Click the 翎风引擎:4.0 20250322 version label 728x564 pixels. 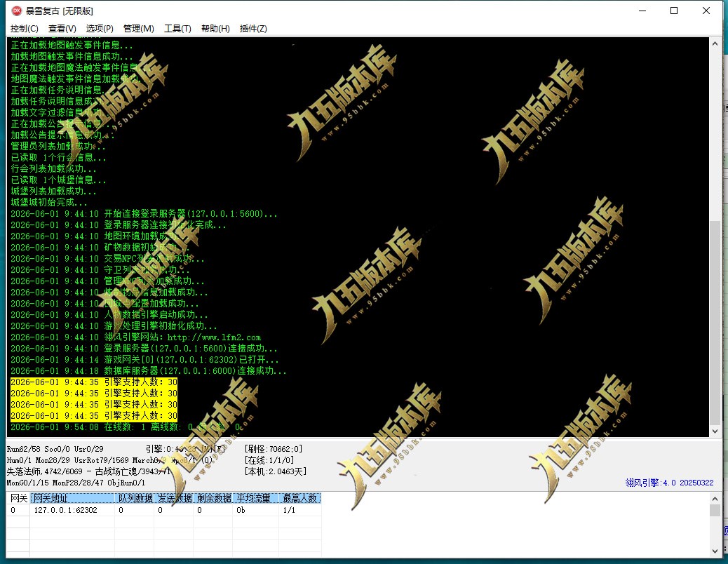(669, 483)
